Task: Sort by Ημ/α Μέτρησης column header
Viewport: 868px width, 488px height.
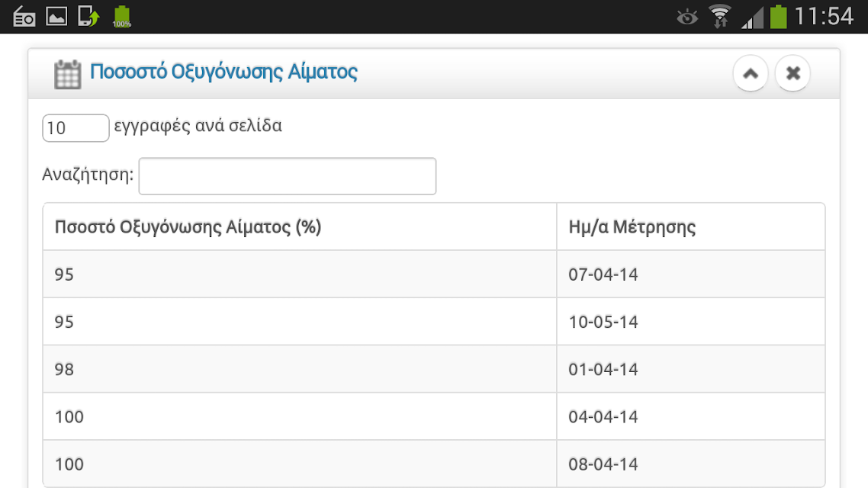Action: click(x=691, y=227)
